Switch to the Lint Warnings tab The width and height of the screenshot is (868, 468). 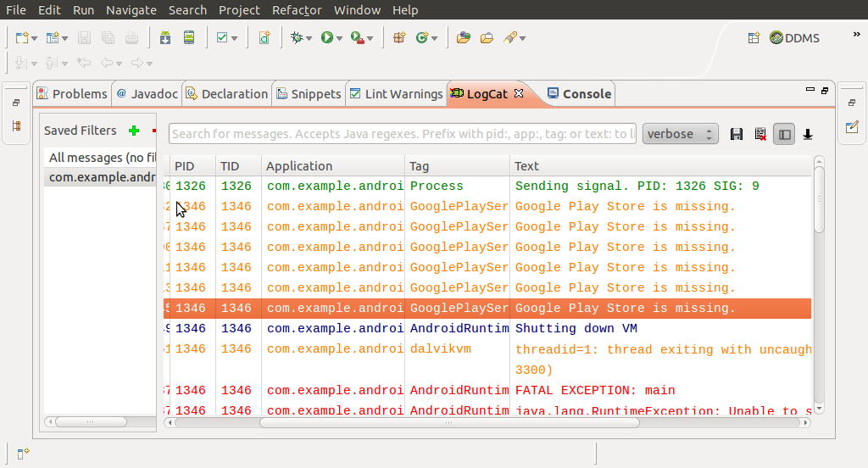pos(397,94)
